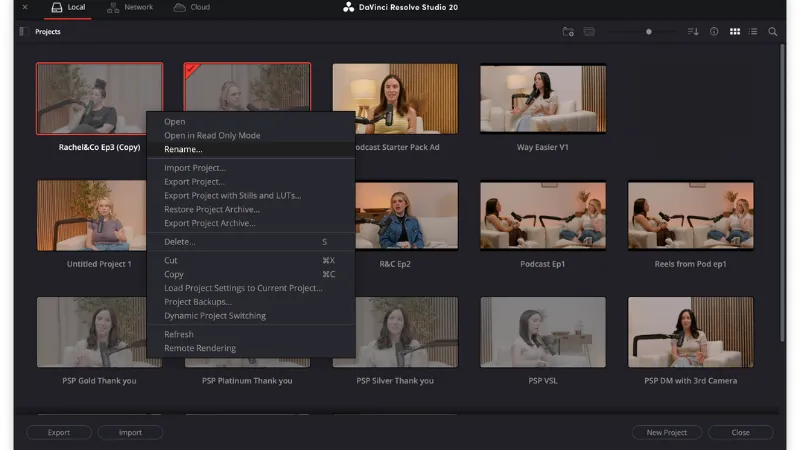
Task: Show project info with the info icon
Action: click(x=714, y=32)
